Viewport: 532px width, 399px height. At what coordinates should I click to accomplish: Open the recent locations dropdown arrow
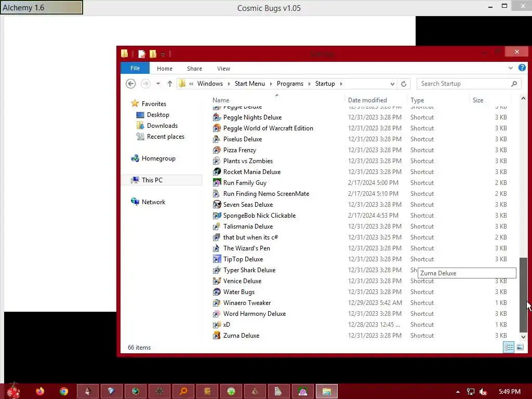[x=158, y=84]
